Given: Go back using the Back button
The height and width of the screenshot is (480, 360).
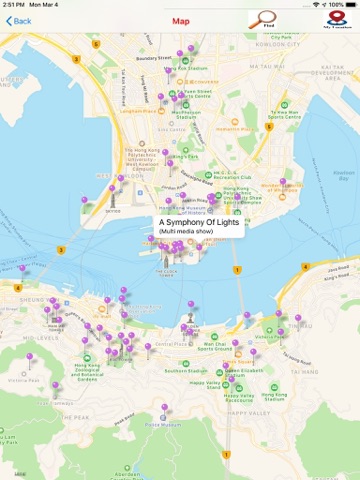Looking at the screenshot, I should point(19,21).
